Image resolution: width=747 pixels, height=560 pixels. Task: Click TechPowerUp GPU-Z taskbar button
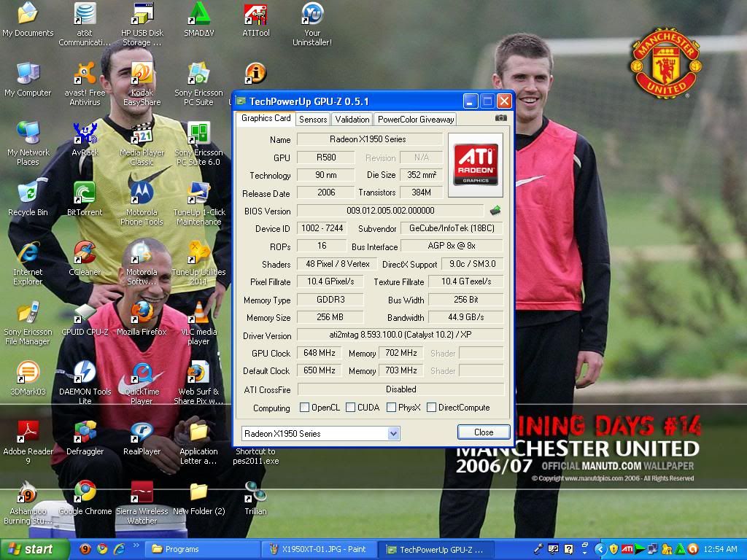[436, 549]
